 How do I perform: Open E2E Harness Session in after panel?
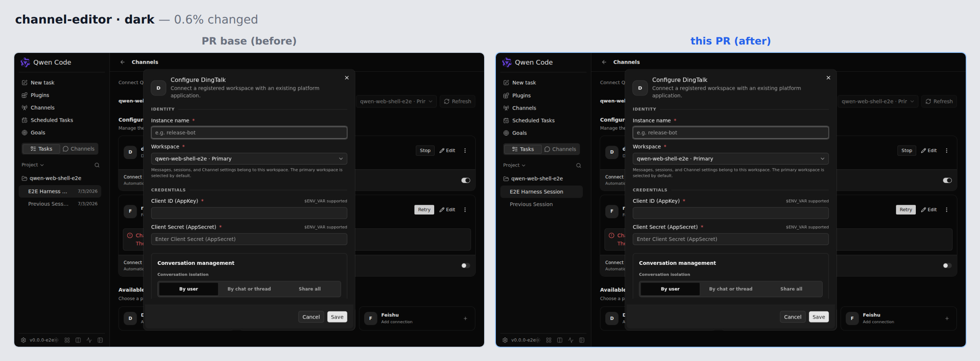coord(542,192)
